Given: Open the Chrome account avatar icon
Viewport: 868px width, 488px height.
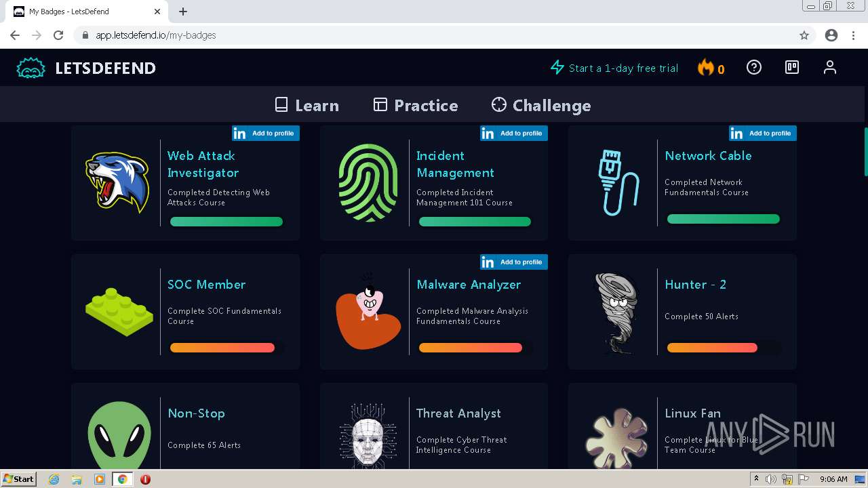Looking at the screenshot, I should pos(831,35).
